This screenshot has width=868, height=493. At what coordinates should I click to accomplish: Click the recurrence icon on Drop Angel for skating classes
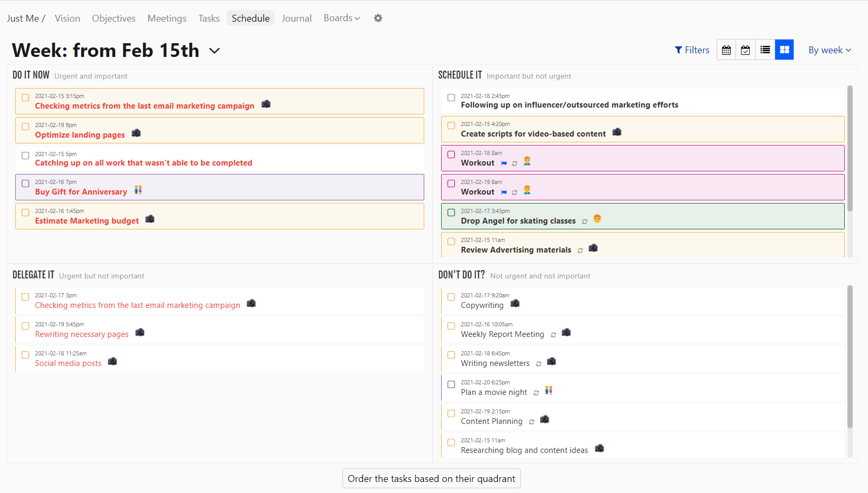coord(585,221)
